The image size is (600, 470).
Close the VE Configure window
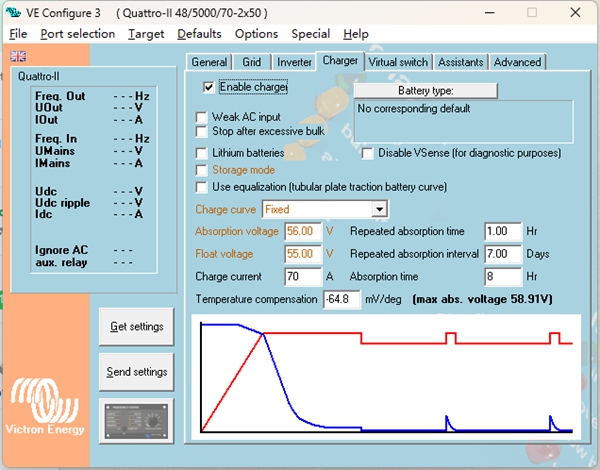pos(575,13)
